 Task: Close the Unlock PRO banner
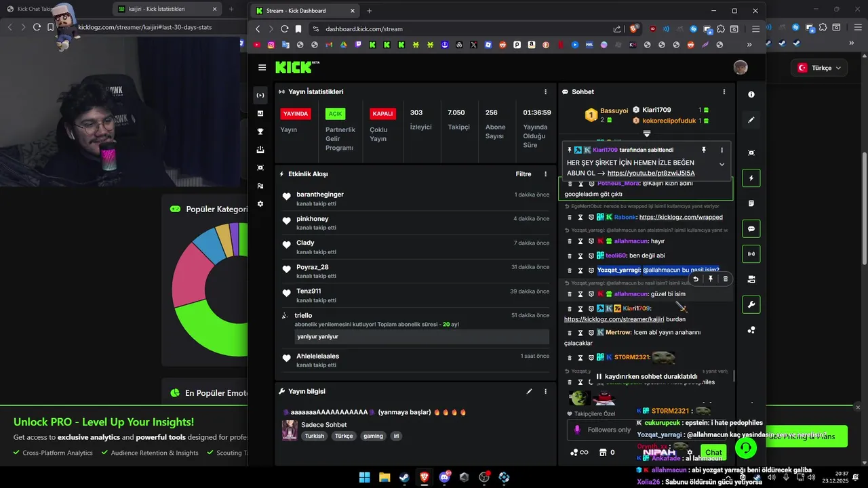[858, 407]
